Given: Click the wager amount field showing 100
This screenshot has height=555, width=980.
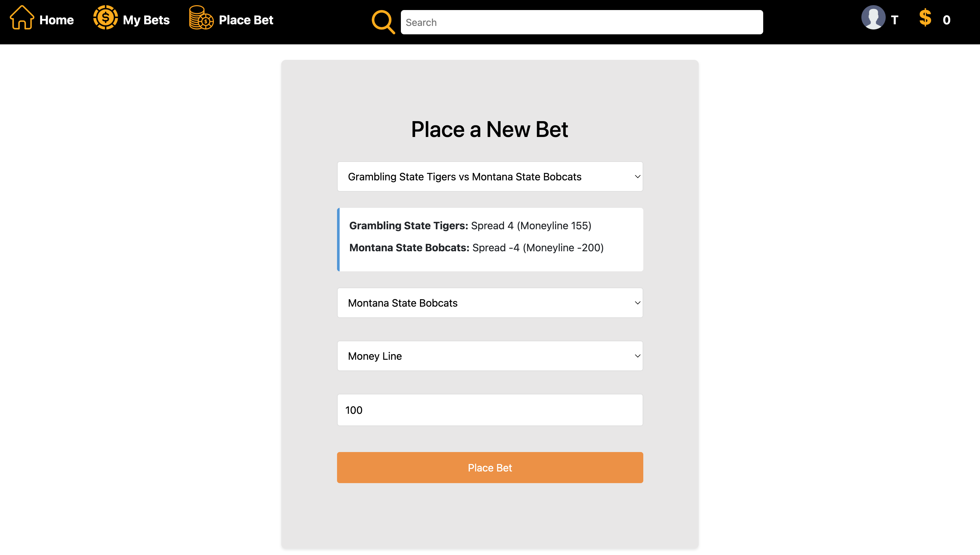Looking at the screenshot, I should [490, 410].
